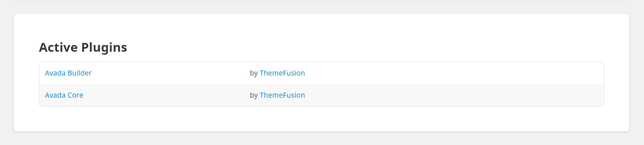644x145 pixels.
Task: Open the Avada Core plugin link
Action: pyautogui.click(x=64, y=95)
